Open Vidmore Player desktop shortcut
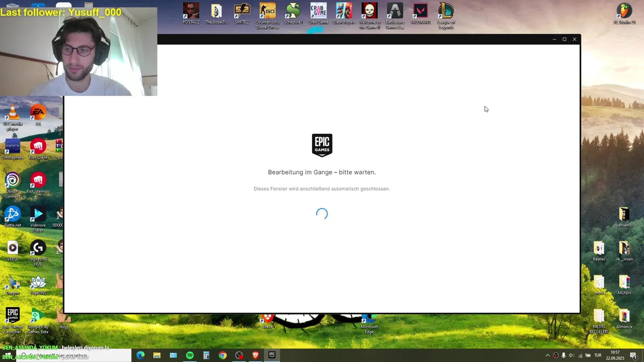Viewport: 644px width, 362px height. coord(38,220)
